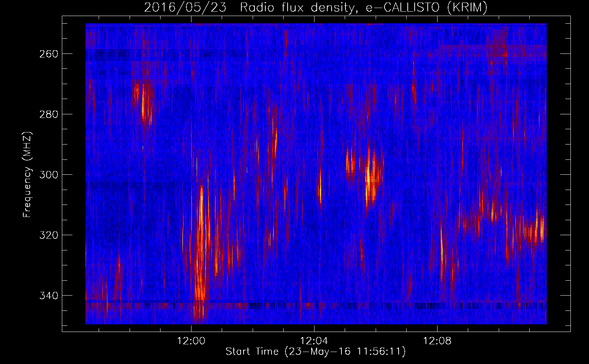Click the 12:08 time tick label
589x364 pixels.
[437, 341]
